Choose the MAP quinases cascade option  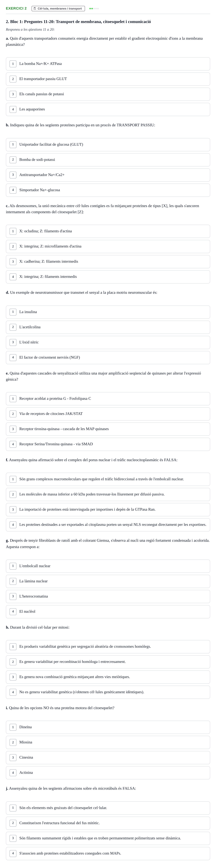click(x=108, y=429)
